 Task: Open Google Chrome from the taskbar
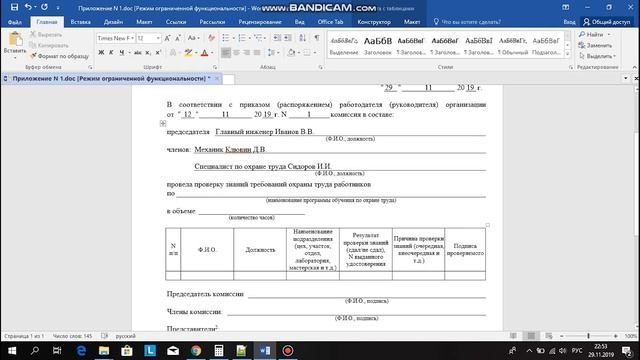click(196, 351)
